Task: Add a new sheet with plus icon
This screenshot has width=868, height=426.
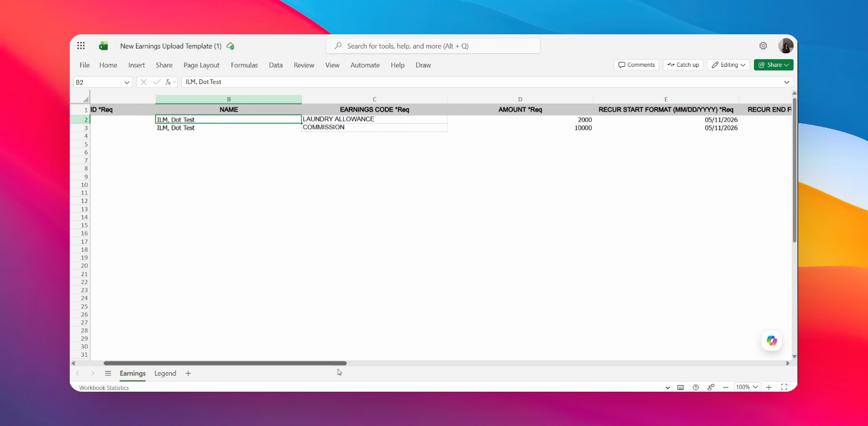Action: [188, 373]
